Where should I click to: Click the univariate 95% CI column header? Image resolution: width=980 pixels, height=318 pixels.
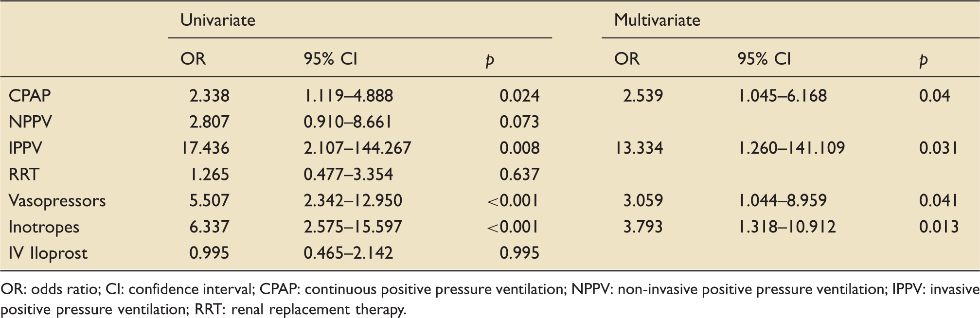[x=331, y=59]
